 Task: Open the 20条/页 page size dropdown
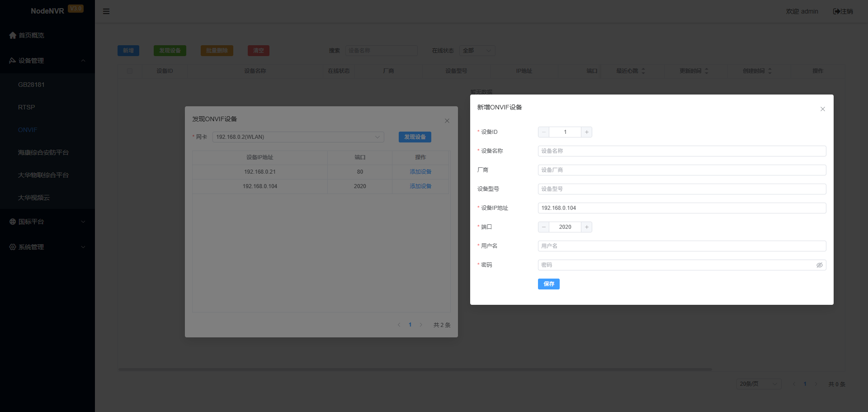pos(759,384)
